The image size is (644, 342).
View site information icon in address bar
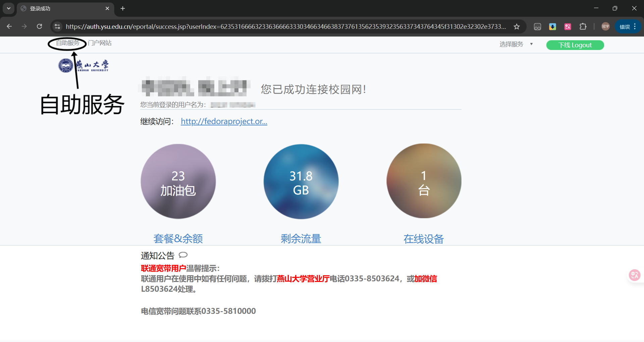click(57, 26)
